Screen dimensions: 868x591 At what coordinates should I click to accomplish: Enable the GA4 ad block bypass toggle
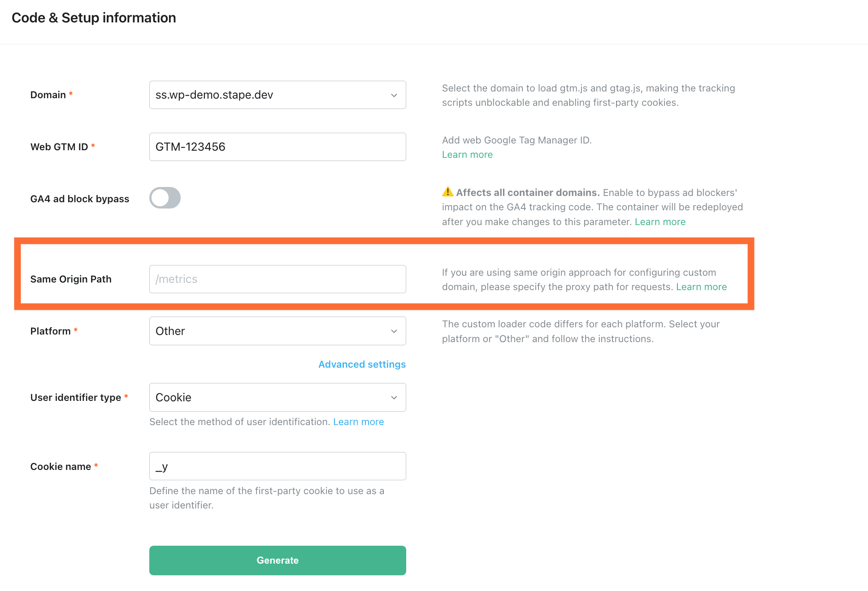coord(165,197)
